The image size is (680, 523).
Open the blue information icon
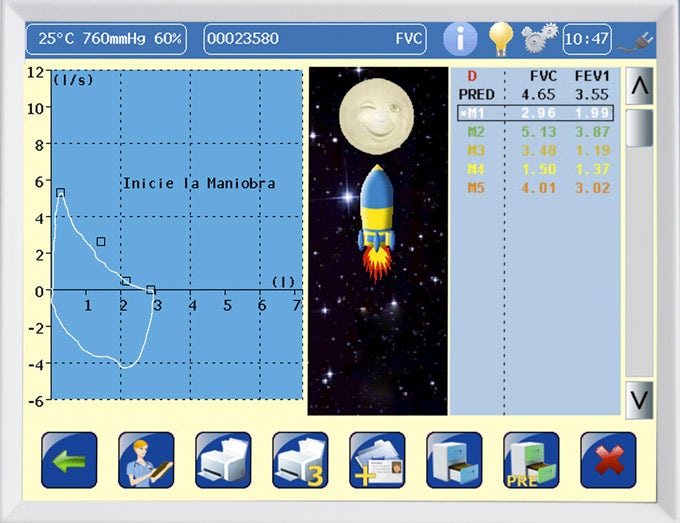pos(460,39)
